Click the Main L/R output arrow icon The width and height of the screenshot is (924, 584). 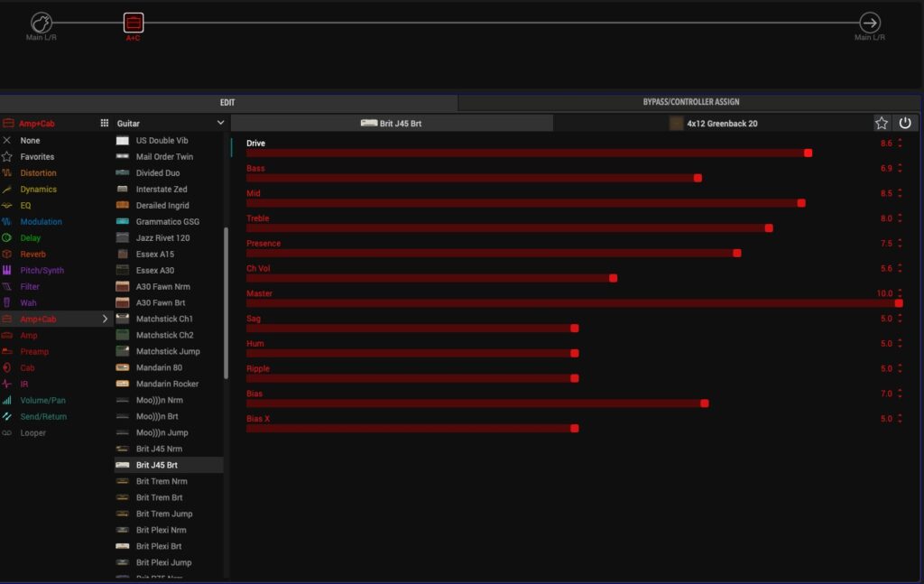tap(869, 23)
